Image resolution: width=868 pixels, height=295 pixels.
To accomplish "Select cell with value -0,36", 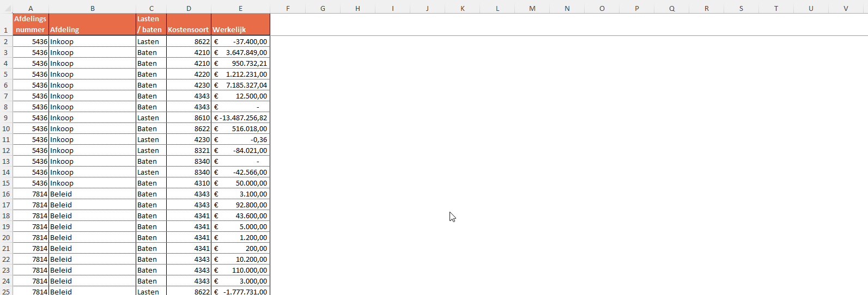I will coord(240,139).
